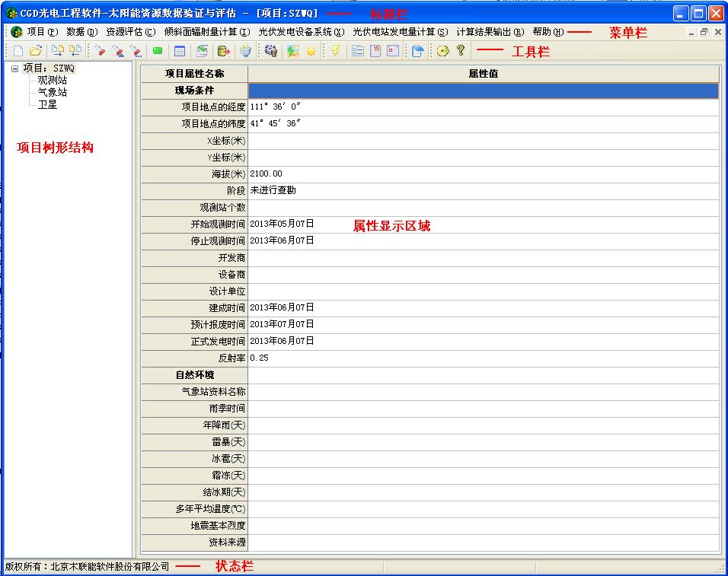
Task: Click the yellow sun toolbar icon
Action: point(311,51)
